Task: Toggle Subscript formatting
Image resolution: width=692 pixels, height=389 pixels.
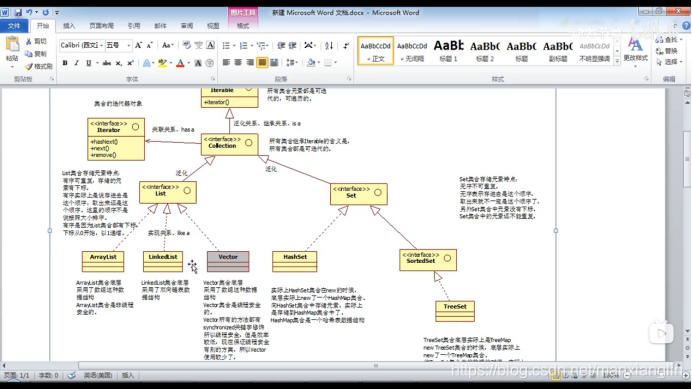Action: (118, 63)
